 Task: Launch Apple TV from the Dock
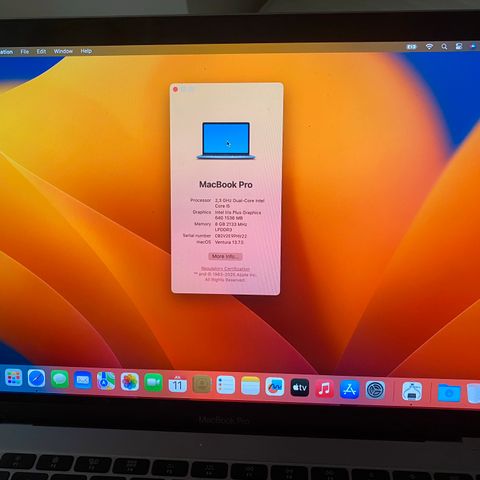300,387
